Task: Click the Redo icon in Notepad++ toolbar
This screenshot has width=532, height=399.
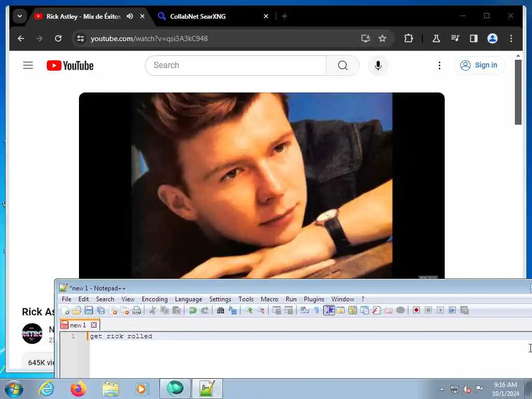Action: tap(205, 310)
